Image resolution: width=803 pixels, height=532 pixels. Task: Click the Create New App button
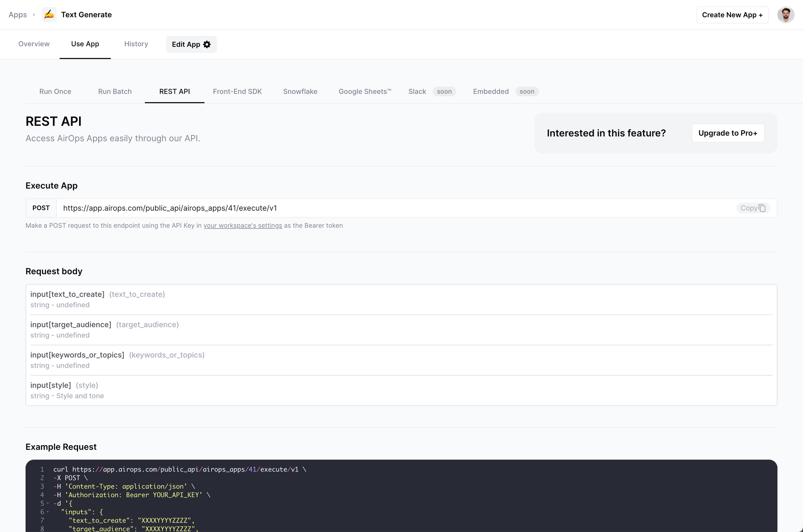coord(732,15)
